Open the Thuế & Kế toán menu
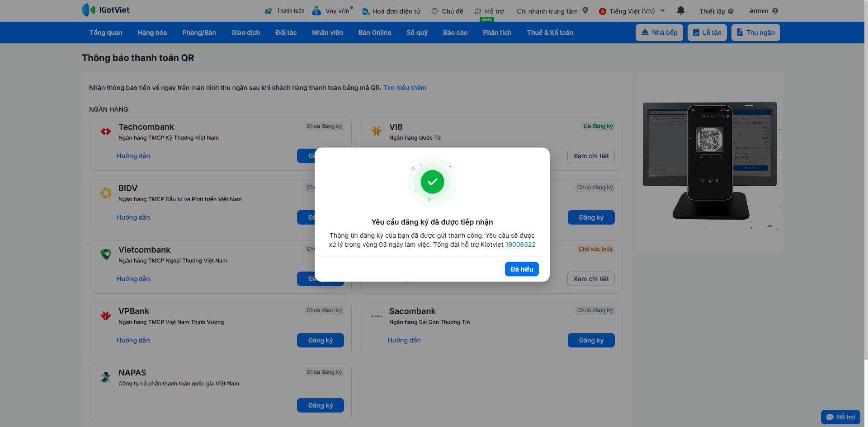The height and width of the screenshot is (427, 868). 550,33
